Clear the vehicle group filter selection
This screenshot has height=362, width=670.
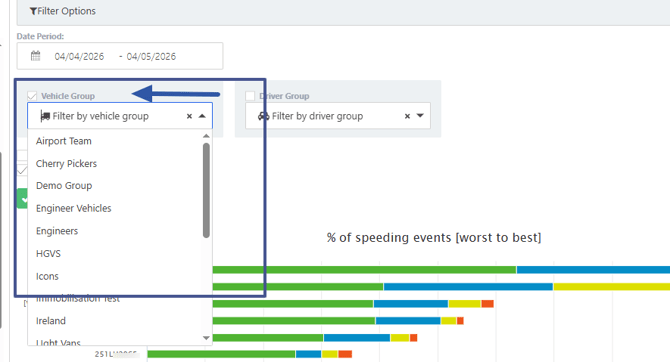[189, 116]
